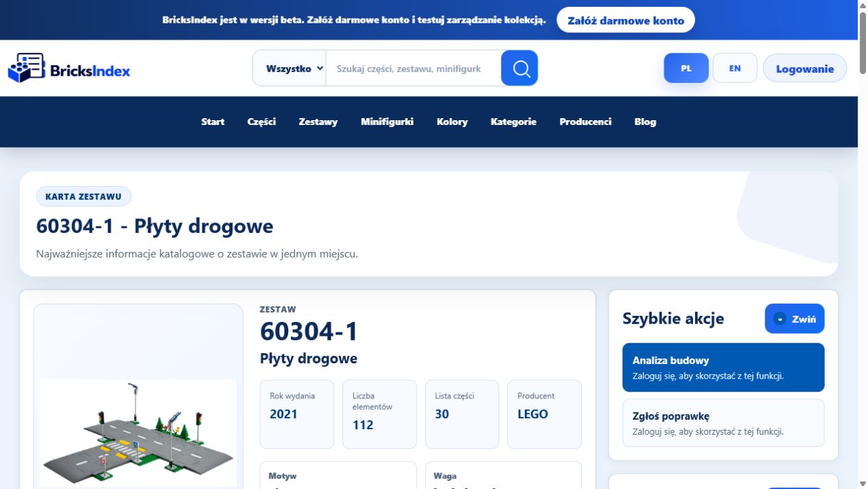Click the Producent LEGO card
868x489 pixels.
pos(544,414)
